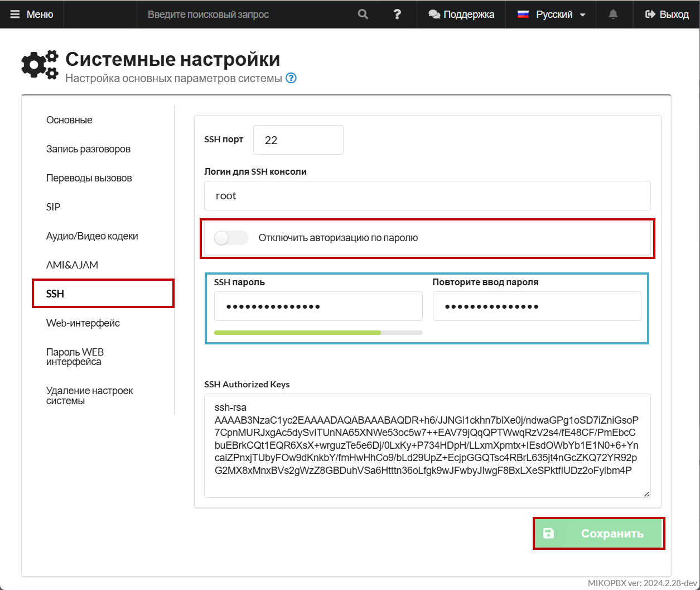Switch to Audio/Video codecs tab

tap(92, 236)
